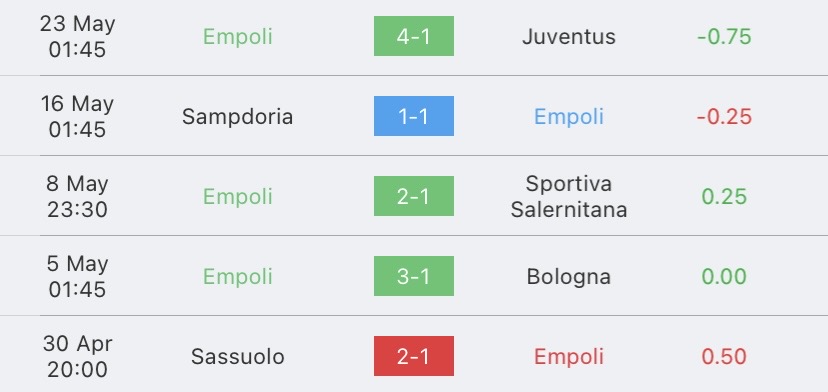Select Sampdoria team name
828x392 pixels.
pos(237,117)
